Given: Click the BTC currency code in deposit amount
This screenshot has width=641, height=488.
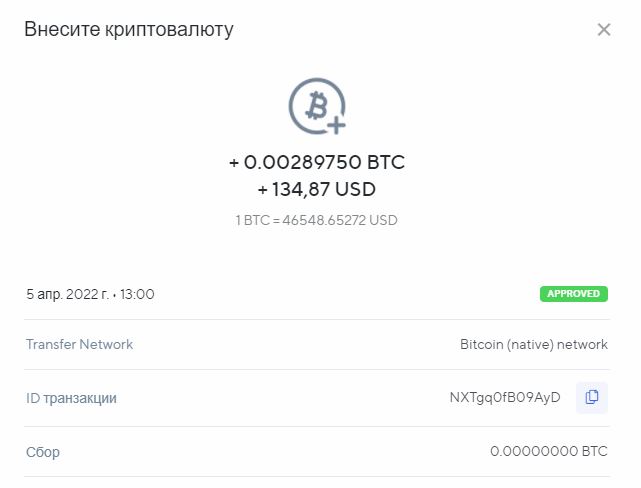Looking at the screenshot, I should click(x=386, y=163).
